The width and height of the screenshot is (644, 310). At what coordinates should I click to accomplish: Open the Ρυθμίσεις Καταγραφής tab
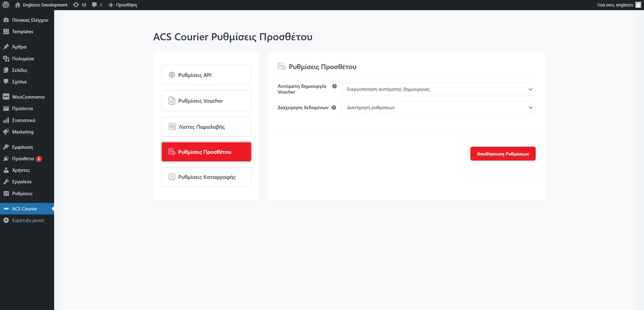point(206,177)
